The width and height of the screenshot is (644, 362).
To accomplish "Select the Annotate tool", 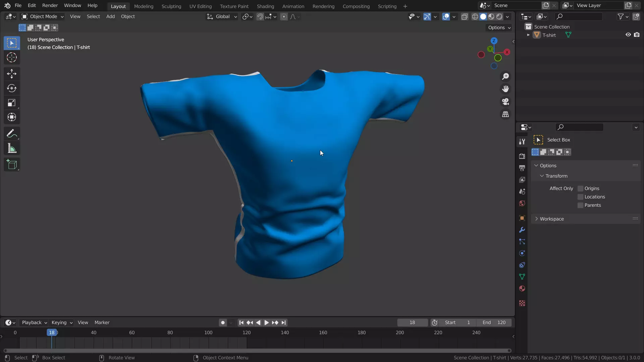I will click(12, 134).
